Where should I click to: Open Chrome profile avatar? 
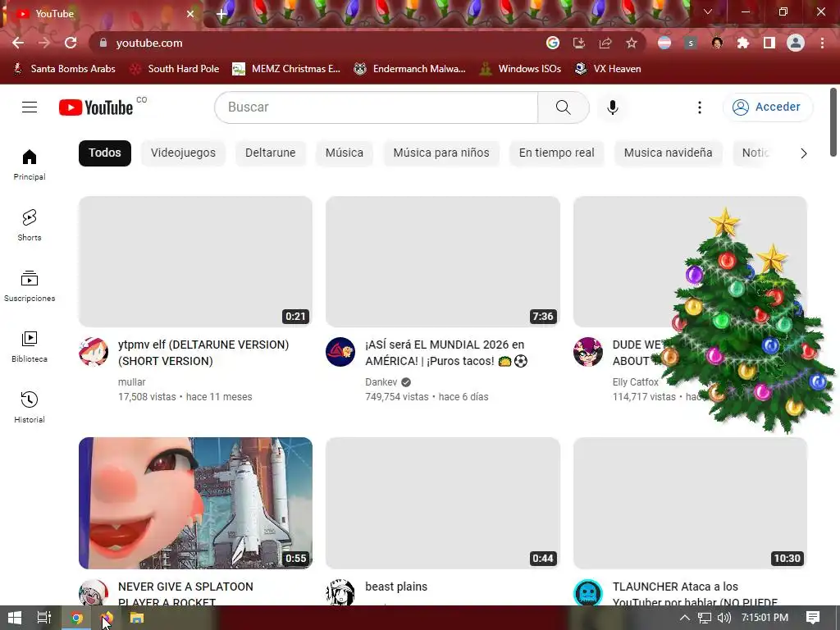[796, 43]
